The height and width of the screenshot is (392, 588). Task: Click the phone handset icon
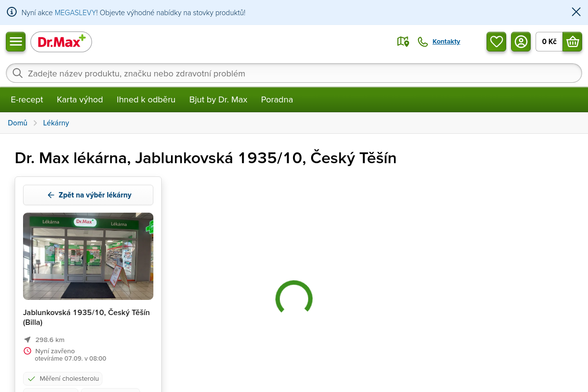(x=422, y=42)
